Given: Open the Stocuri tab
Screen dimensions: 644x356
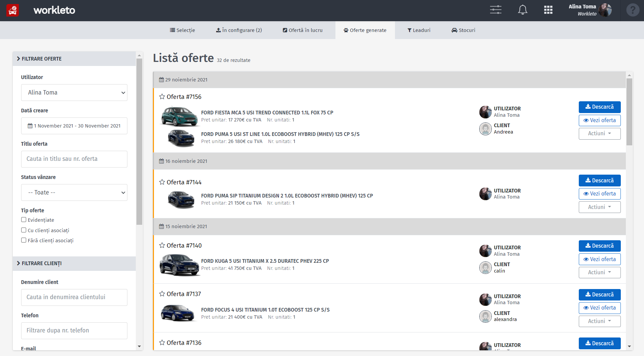Looking at the screenshot, I should pyautogui.click(x=463, y=30).
